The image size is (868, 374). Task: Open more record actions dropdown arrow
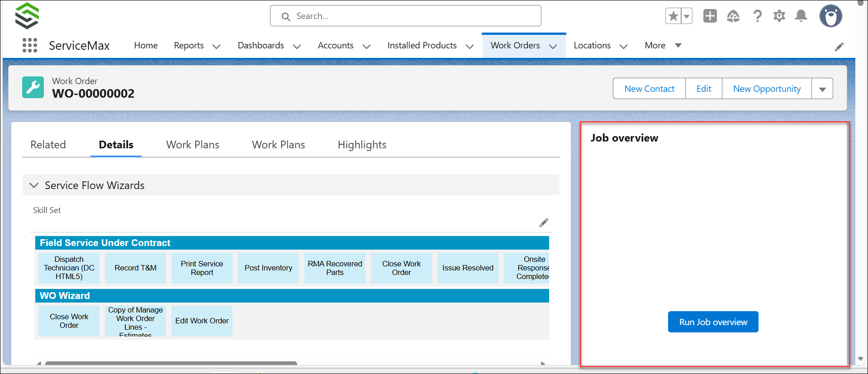click(822, 89)
